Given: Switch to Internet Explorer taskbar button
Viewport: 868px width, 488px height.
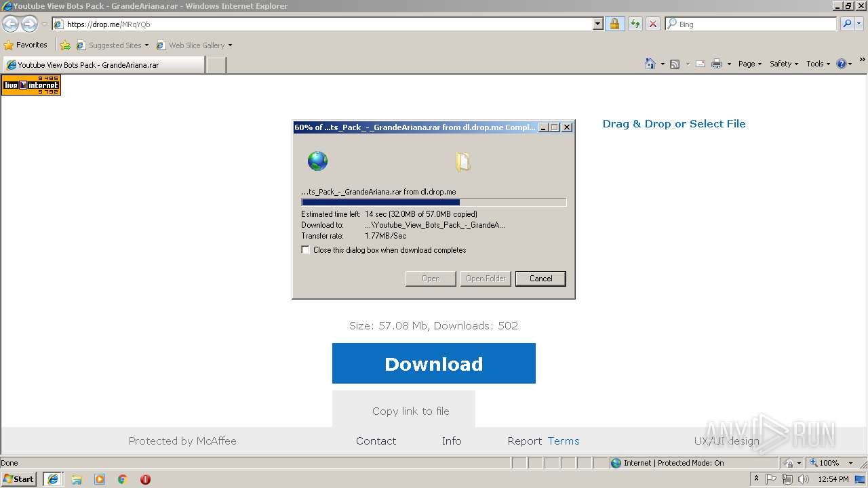Looking at the screenshot, I should (53, 479).
